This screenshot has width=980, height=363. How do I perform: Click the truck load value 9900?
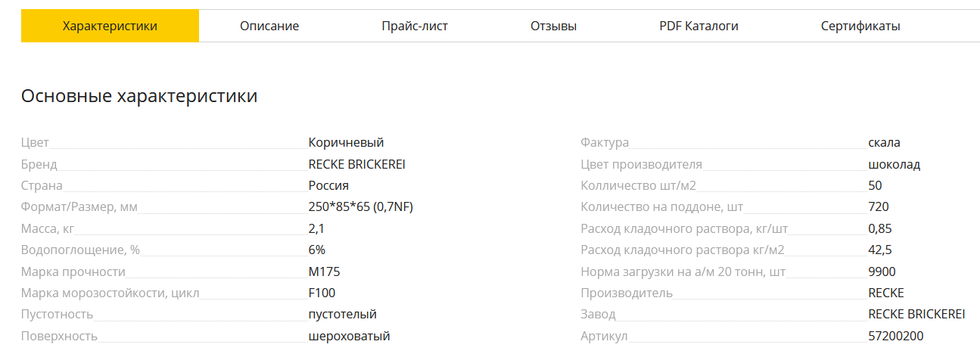tap(882, 271)
